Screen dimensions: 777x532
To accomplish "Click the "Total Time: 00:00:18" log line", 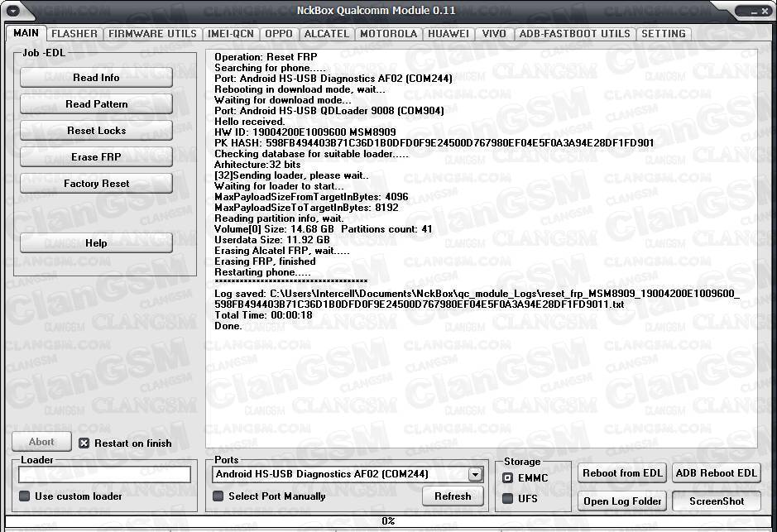I will click(x=264, y=315).
